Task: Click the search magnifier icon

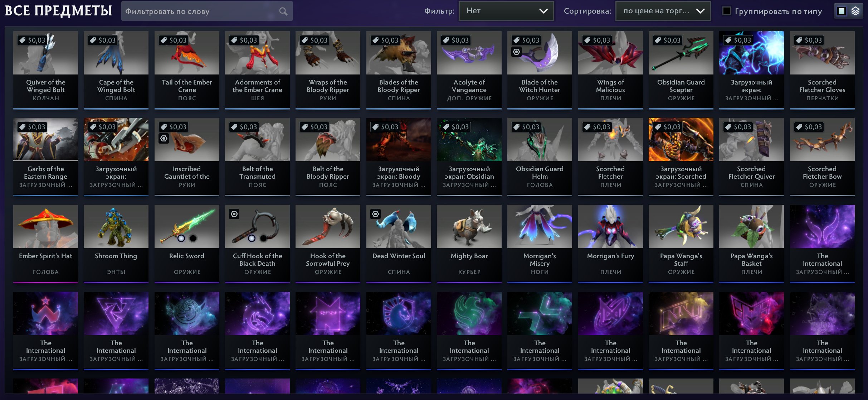Action: pyautogui.click(x=283, y=11)
